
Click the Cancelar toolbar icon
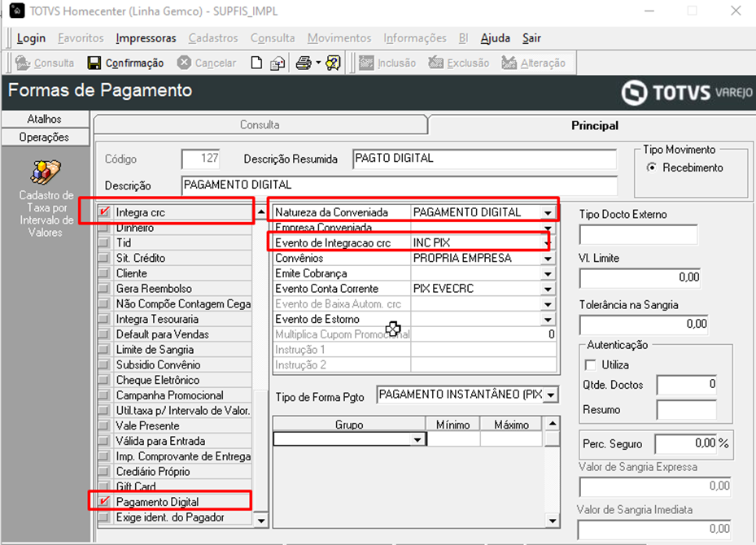(184, 63)
